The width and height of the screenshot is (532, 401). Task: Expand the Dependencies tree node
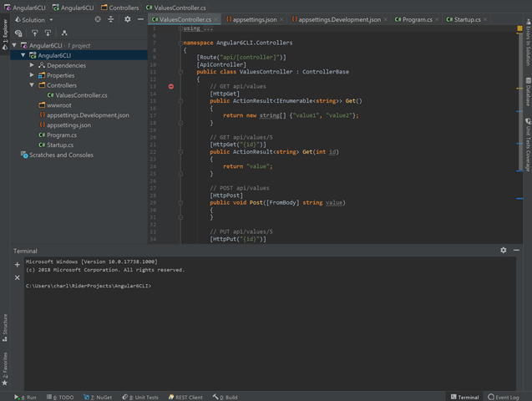click(32, 65)
